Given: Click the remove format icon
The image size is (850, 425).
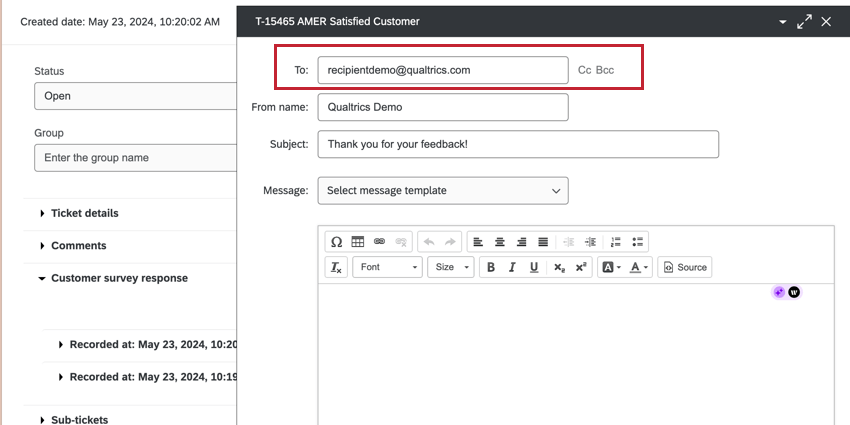Looking at the screenshot, I should tap(336, 267).
